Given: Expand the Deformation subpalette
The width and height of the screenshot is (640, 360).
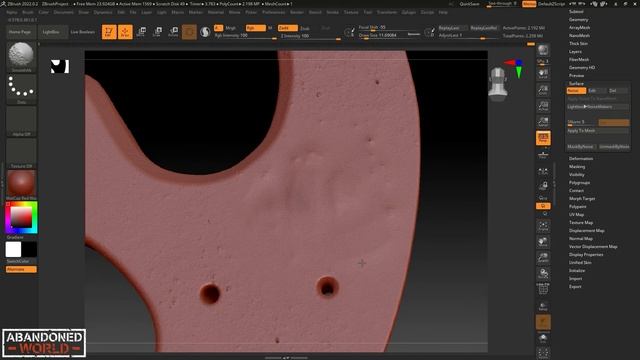Looking at the screenshot, I should [x=581, y=158].
